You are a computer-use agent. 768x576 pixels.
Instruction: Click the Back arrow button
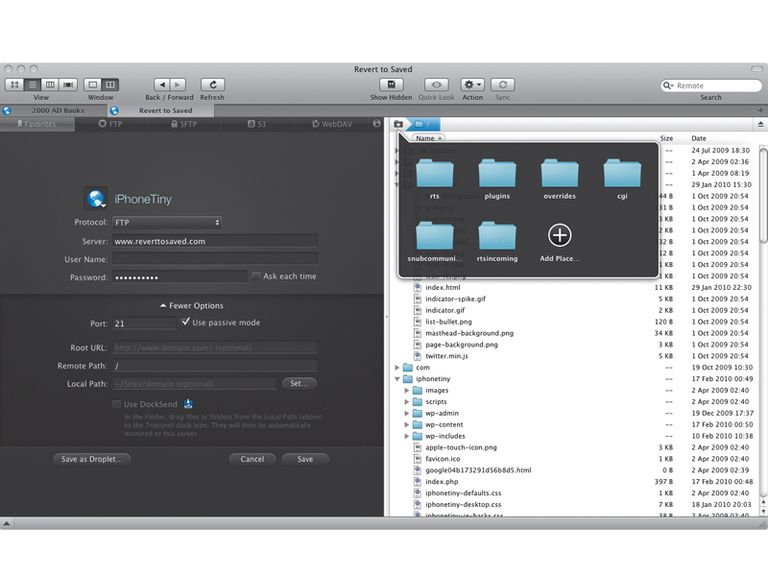(x=162, y=85)
